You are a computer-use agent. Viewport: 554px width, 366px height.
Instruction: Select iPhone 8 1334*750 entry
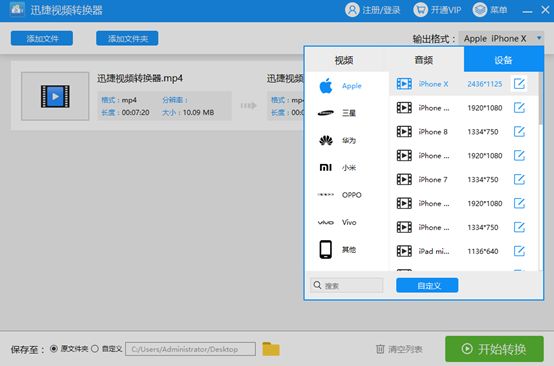(464, 132)
